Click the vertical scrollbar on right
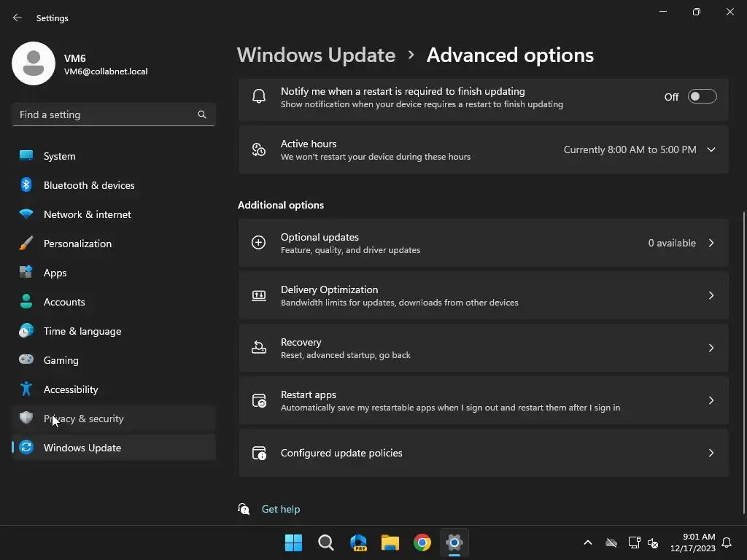 click(743, 362)
